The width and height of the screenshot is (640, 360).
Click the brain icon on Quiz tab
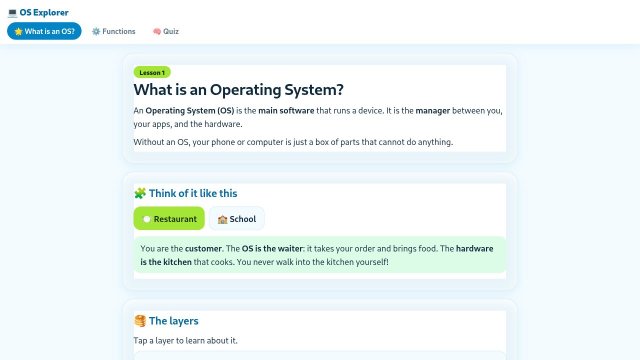pos(157,31)
